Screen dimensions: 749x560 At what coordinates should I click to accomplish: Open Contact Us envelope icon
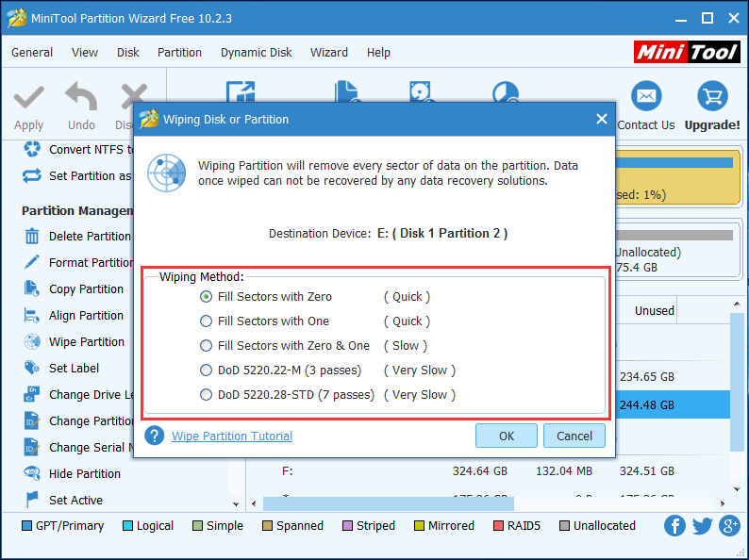646,96
